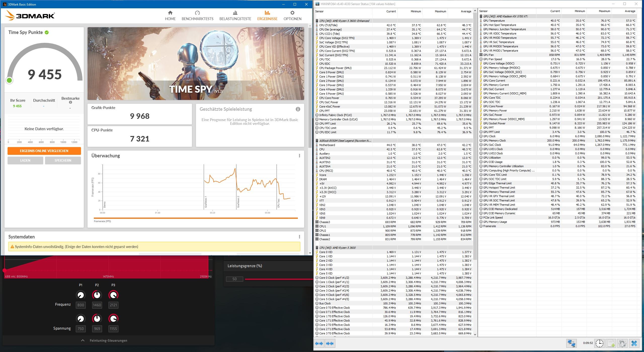
Task: Click the fan icon beside GPU Fan row
Action: coord(481,55)
